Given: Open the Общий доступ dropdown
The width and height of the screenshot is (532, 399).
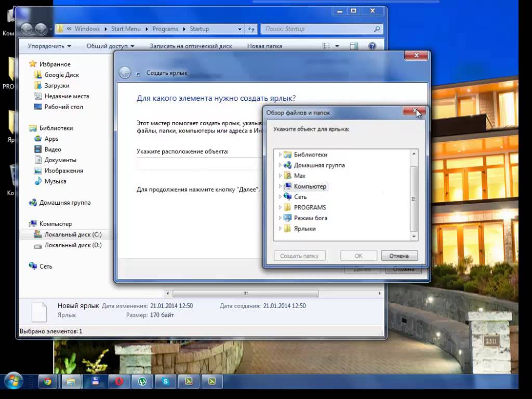Looking at the screenshot, I should point(110,46).
